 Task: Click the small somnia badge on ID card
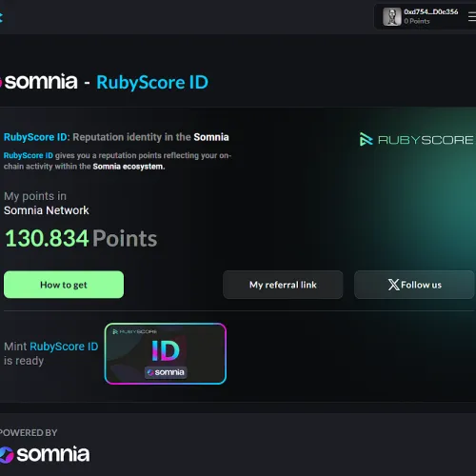tap(166, 372)
